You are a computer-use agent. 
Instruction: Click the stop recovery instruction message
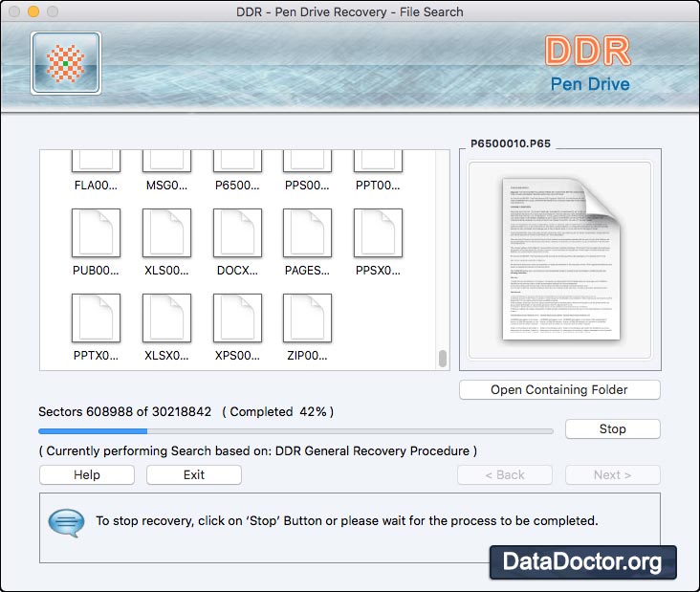pyautogui.click(x=347, y=521)
